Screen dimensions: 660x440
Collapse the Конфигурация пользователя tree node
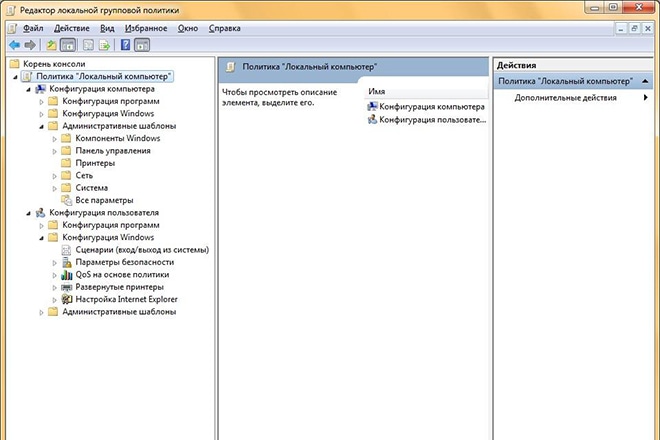pos(28,213)
